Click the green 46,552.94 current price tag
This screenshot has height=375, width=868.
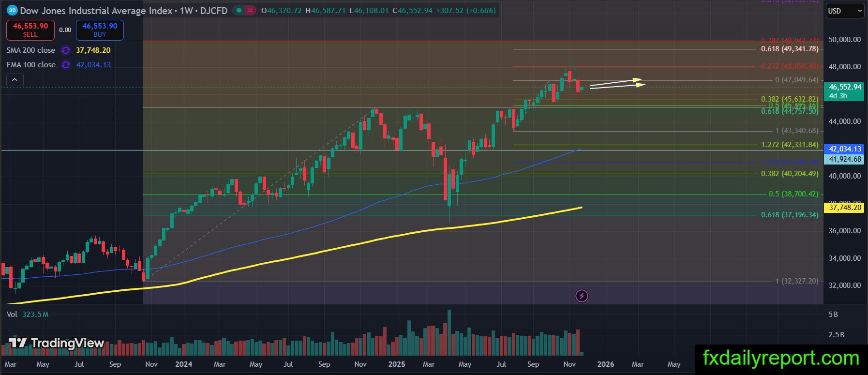[844, 91]
